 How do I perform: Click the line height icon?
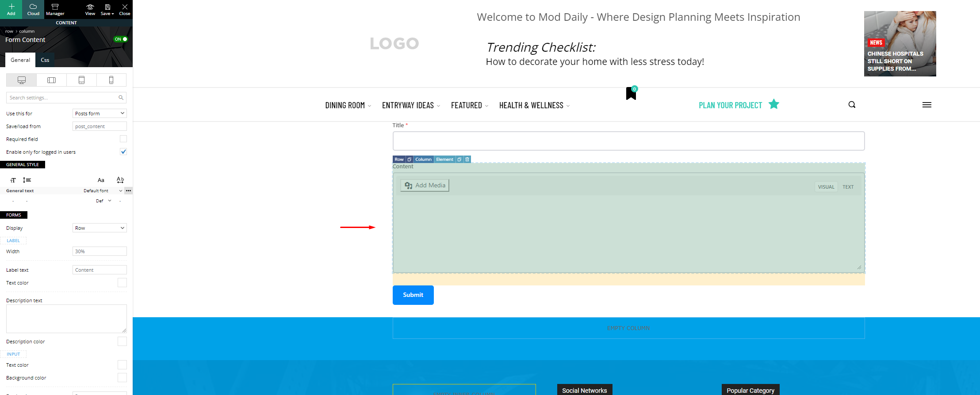pyautogui.click(x=27, y=180)
